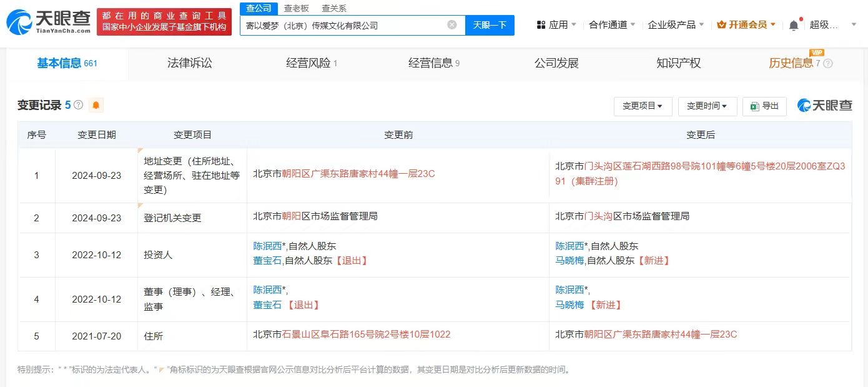This screenshot has width=868, height=387.
Task: Open the 知识产权 tab
Action: click(x=678, y=63)
